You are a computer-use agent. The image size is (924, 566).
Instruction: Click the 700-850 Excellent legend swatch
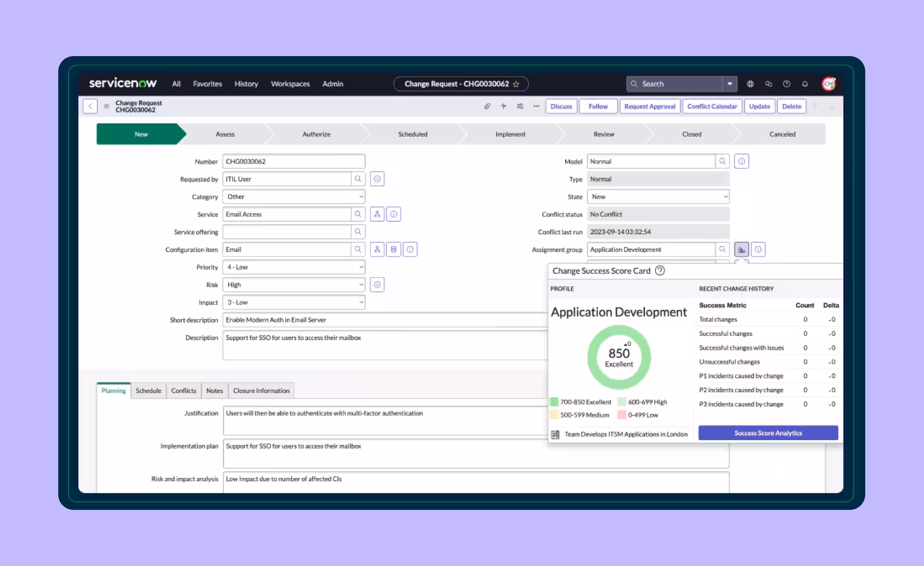click(554, 402)
